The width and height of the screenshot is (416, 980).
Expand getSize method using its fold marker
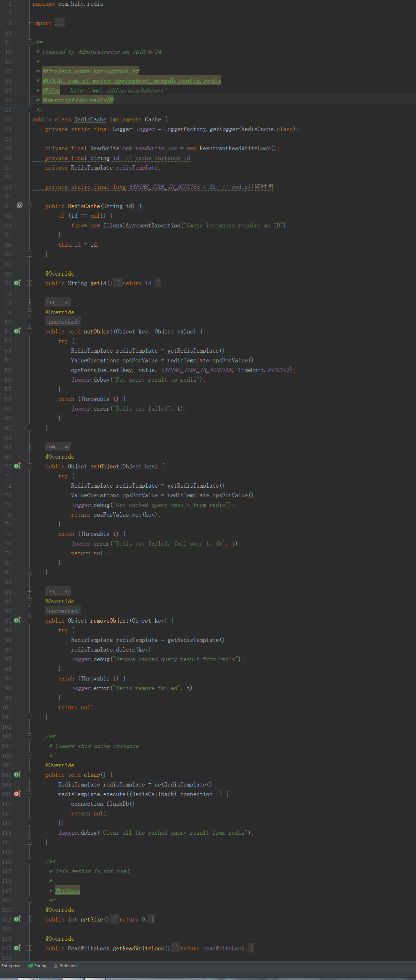coord(29,919)
